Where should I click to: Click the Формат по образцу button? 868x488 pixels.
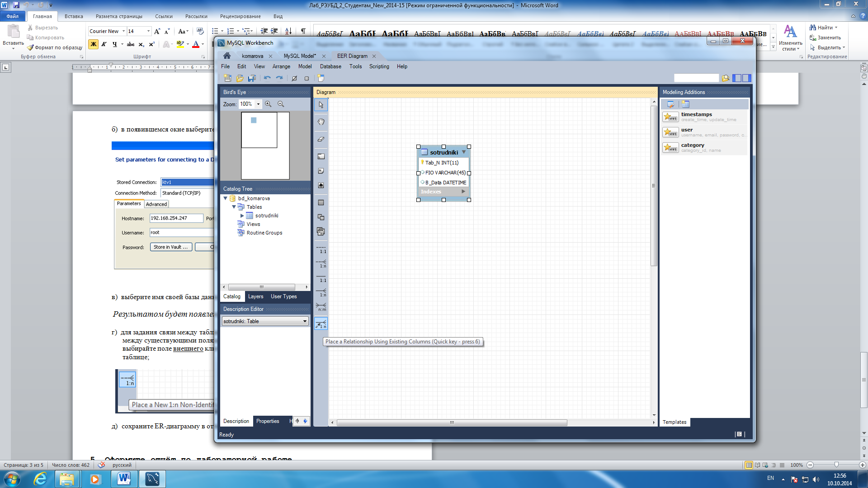[x=55, y=47]
